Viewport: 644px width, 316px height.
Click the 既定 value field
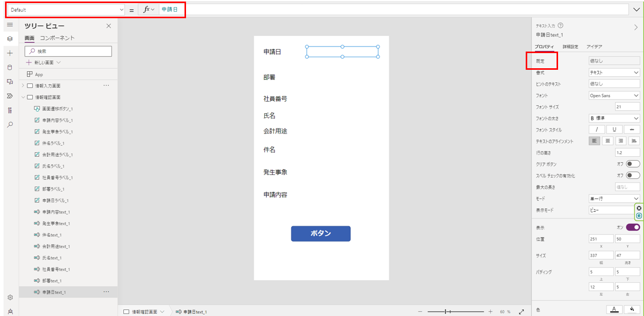pos(614,61)
